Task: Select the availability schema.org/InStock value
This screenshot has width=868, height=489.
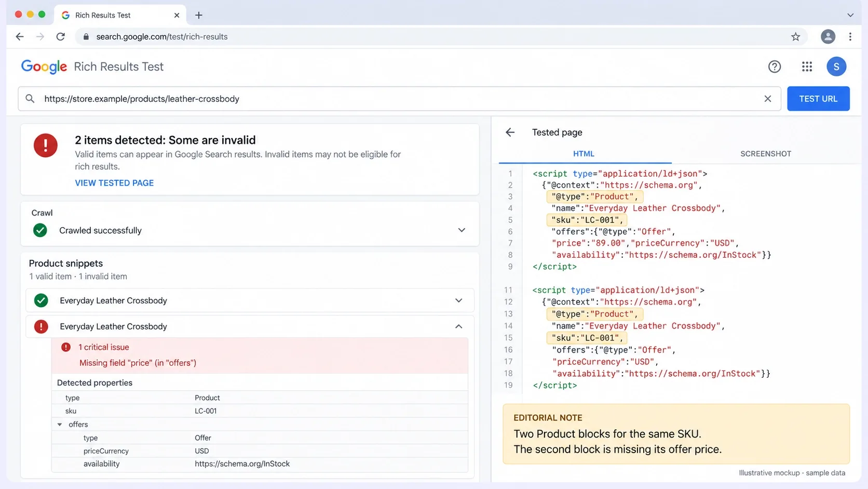Action: point(242,464)
